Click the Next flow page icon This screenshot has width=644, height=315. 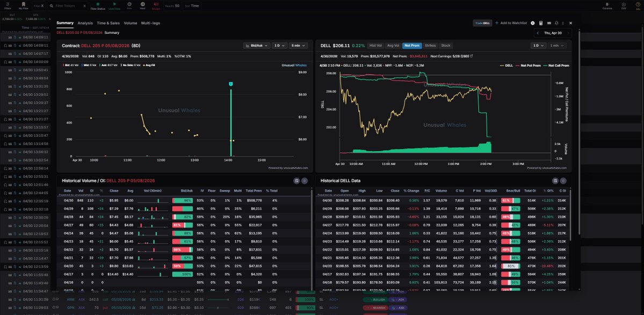click(x=142, y=4)
